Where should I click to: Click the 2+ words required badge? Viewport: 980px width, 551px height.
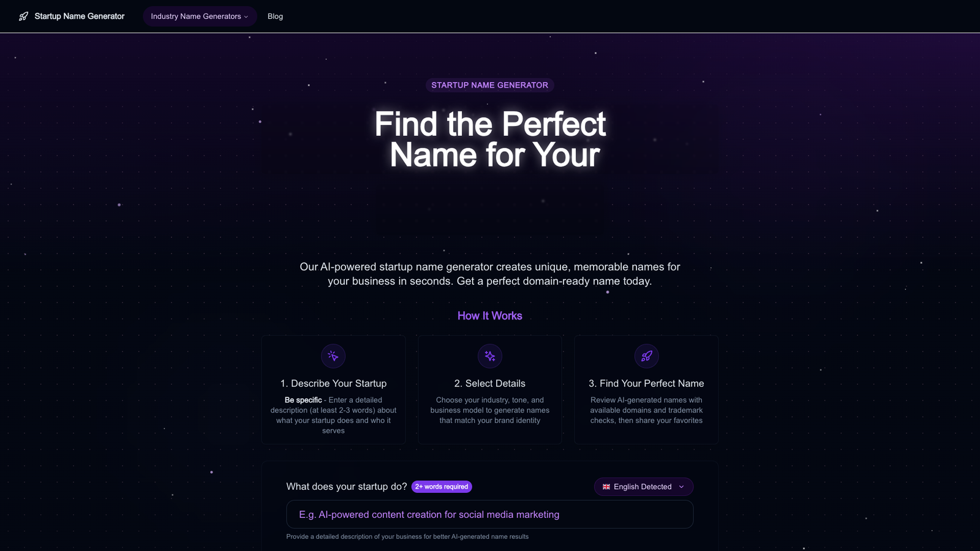pos(441,487)
